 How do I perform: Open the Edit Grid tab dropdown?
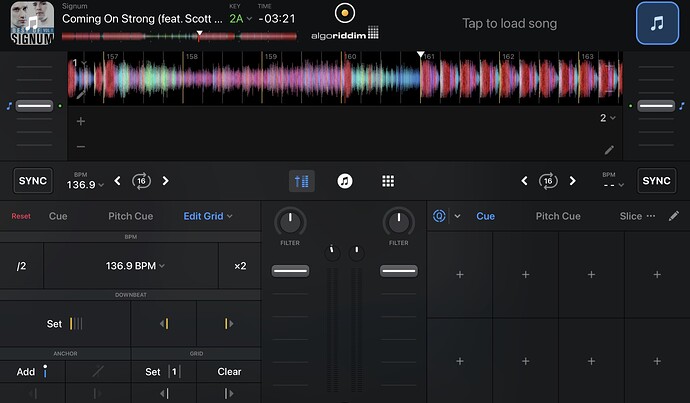(x=208, y=216)
